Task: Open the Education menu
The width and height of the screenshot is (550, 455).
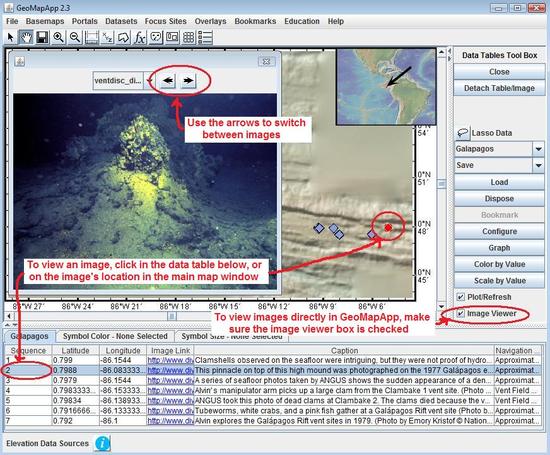Action: [302, 21]
